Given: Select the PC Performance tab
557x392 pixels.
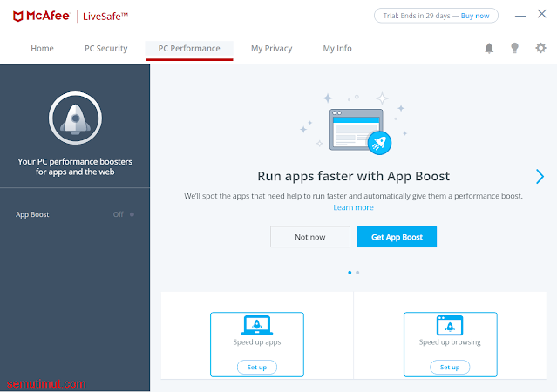Looking at the screenshot, I should coord(189,50).
